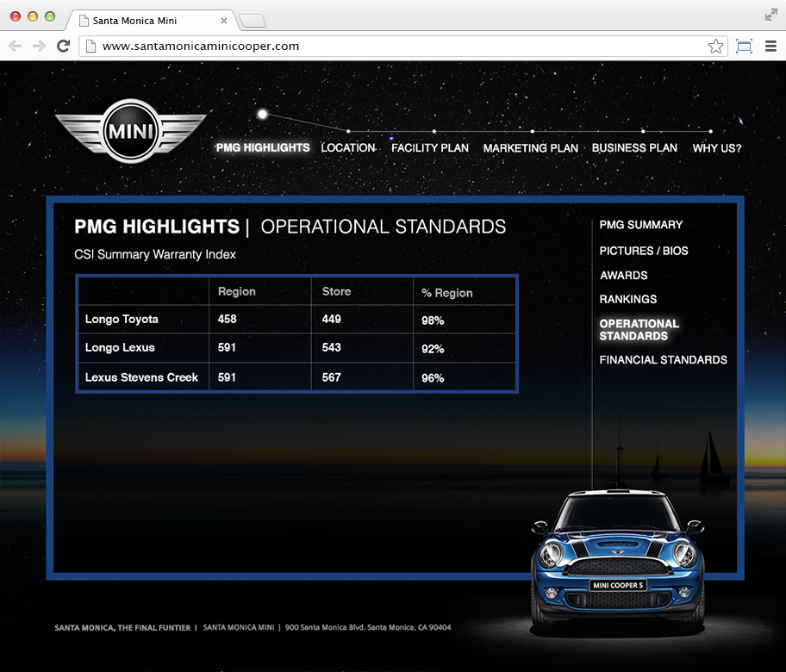Click SANTA MONICA MINI in the footer
Image resolution: width=786 pixels, height=672 pixels.
pyautogui.click(x=239, y=627)
